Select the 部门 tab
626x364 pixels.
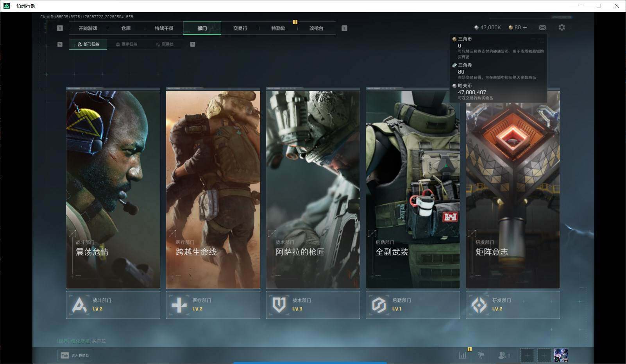click(x=202, y=28)
